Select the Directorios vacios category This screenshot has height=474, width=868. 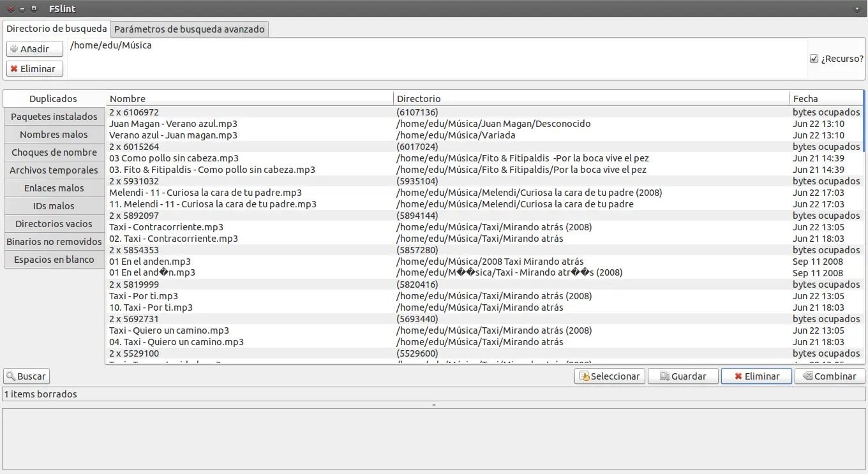pos(54,224)
